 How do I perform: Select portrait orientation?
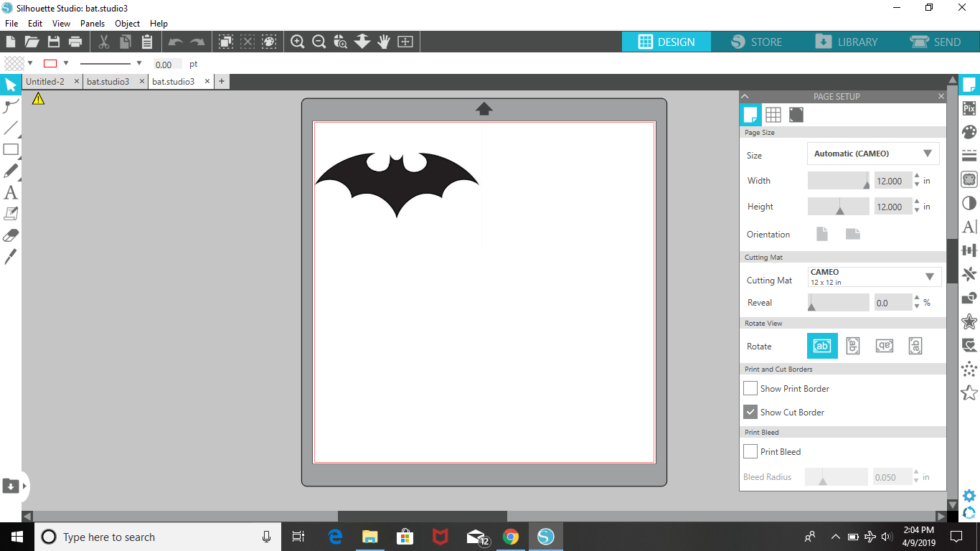(822, 234)
